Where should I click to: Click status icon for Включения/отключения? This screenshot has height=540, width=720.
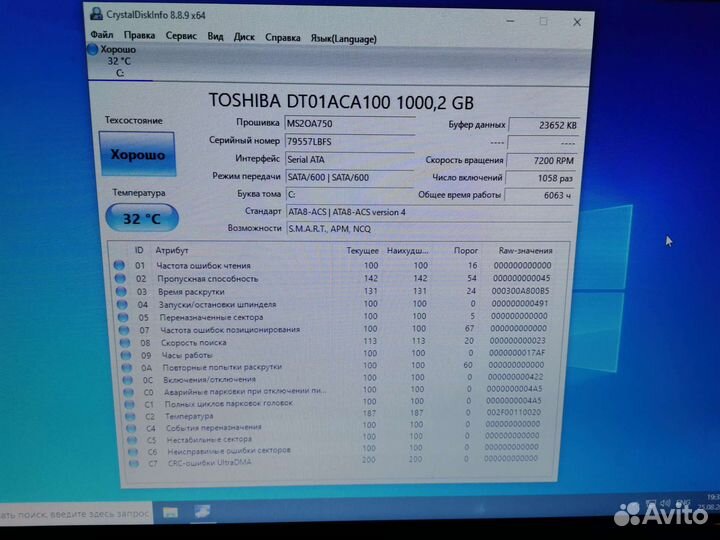click(x=127, y=380)
